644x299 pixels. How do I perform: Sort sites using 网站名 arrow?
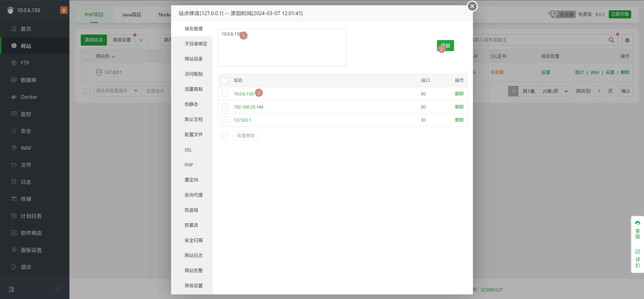[x=113, y=56]
